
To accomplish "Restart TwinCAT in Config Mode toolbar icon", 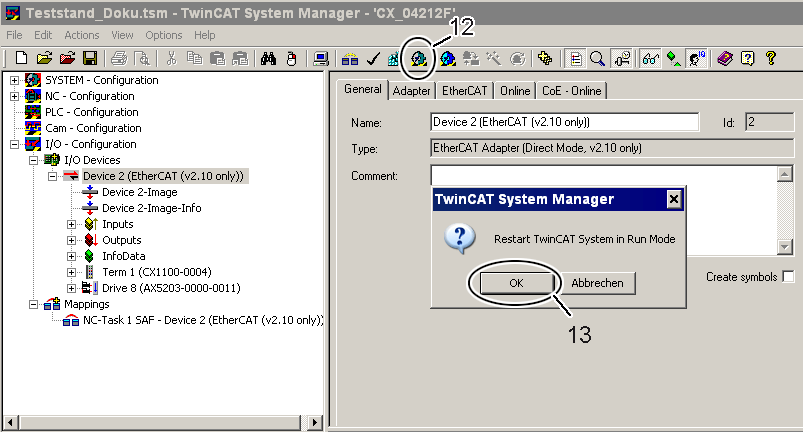I will (448, 58).
